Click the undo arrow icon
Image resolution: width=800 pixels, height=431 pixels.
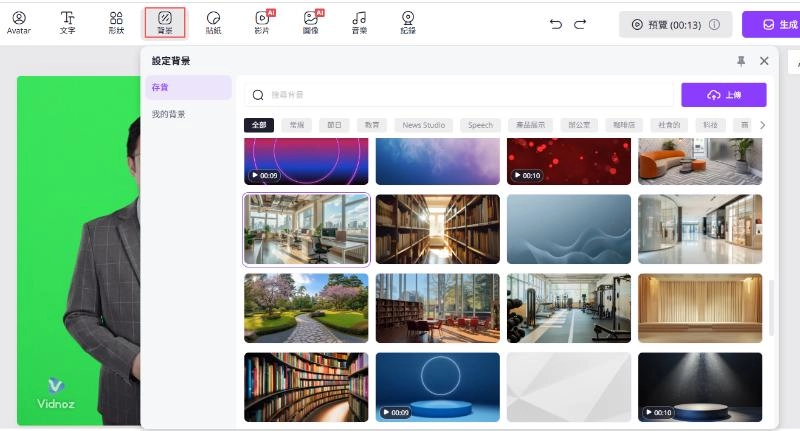(556, 24)
